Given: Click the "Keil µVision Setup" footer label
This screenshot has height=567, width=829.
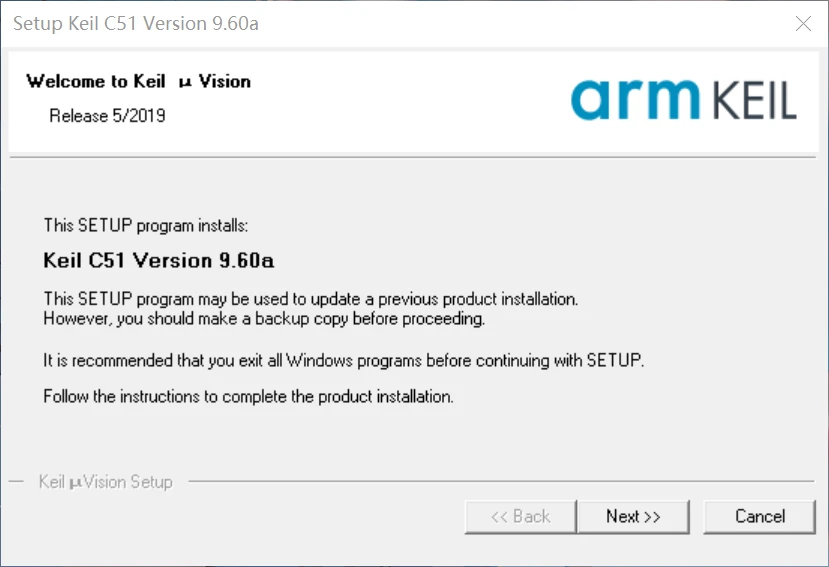Looking at the screenshot, I should [105, 482].
